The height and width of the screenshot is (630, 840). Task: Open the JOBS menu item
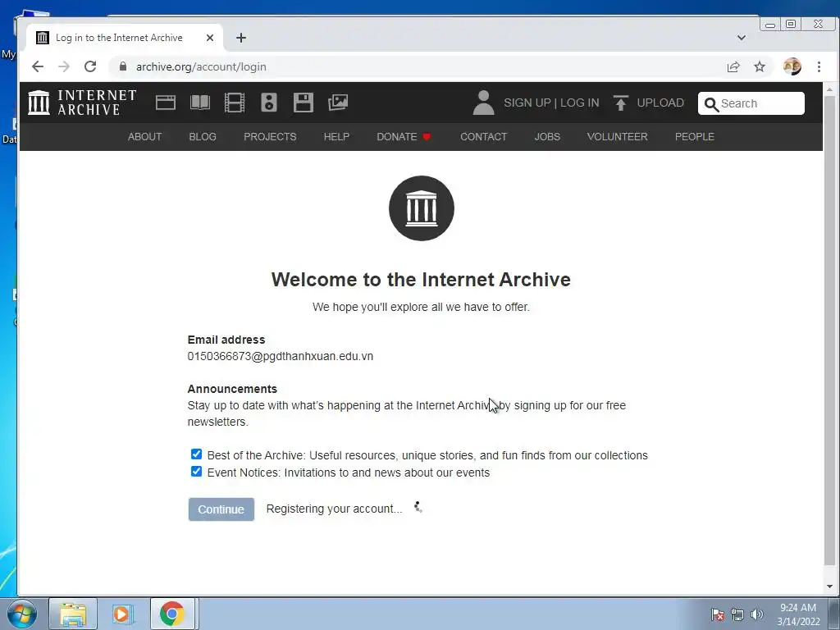pyautogui.click(x=547, y=137)
